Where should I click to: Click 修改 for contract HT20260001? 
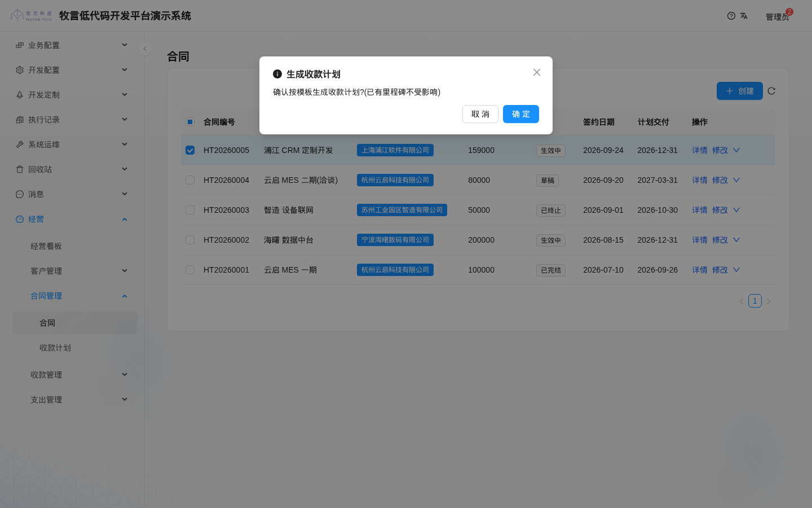tap(720, 270)
